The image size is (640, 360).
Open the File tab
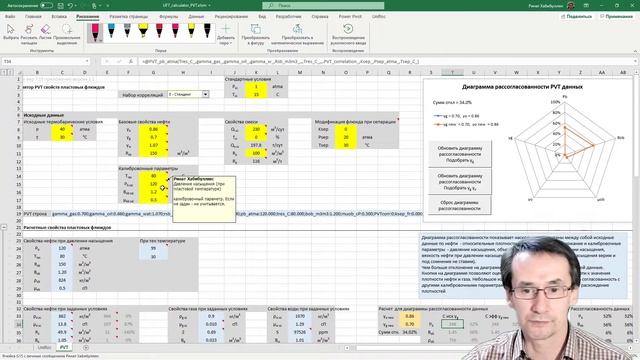coord(10,17)
